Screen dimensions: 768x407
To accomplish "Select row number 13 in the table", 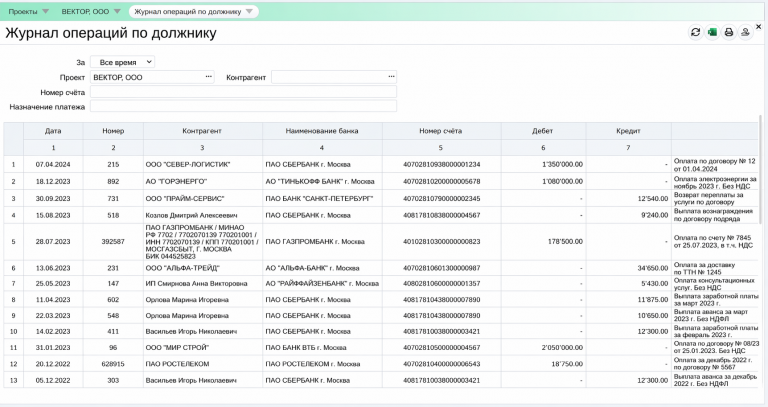I will pos(13,380).
